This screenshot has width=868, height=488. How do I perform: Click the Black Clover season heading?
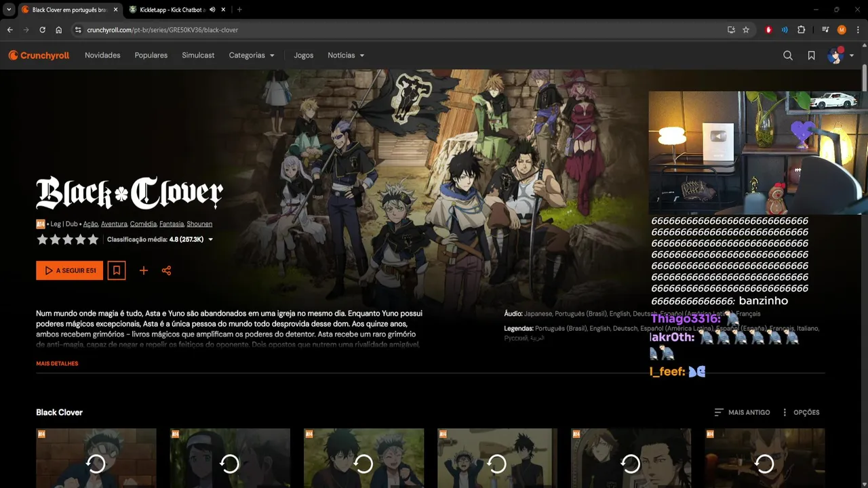tap(60, 412)
